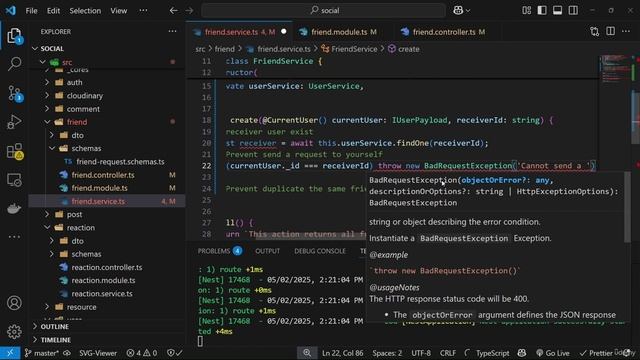The image size is (640, 360).
Task: Go back with the left arrow
Action: pos(173,11)
